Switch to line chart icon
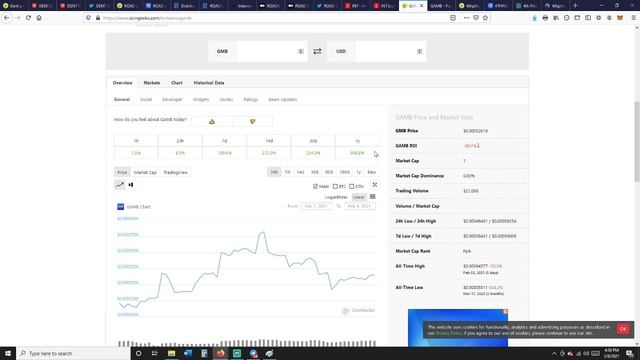 tap(120, 185)
